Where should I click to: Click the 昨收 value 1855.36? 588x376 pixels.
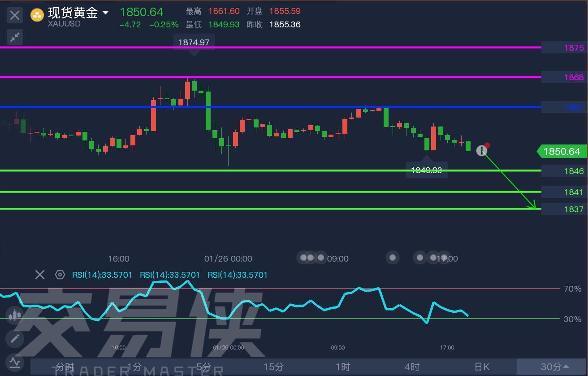(285, 24)
